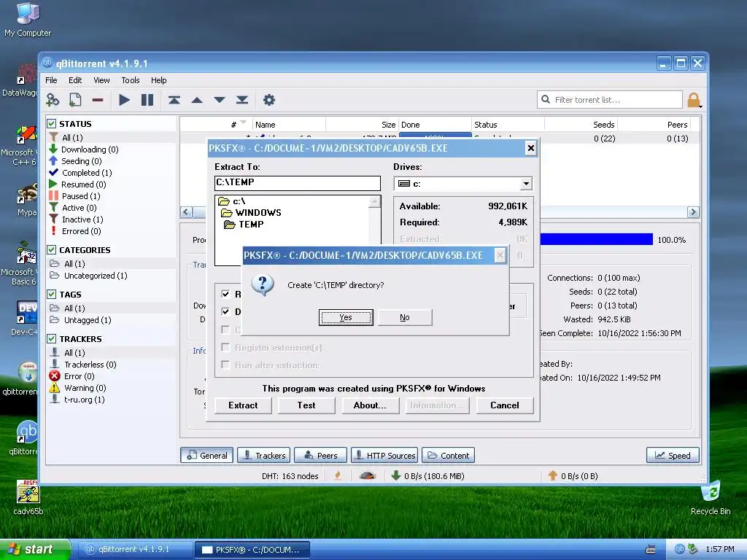Click the download speed green arrow
The width and height of the screenshot is (747, 560).
(395, 475)
